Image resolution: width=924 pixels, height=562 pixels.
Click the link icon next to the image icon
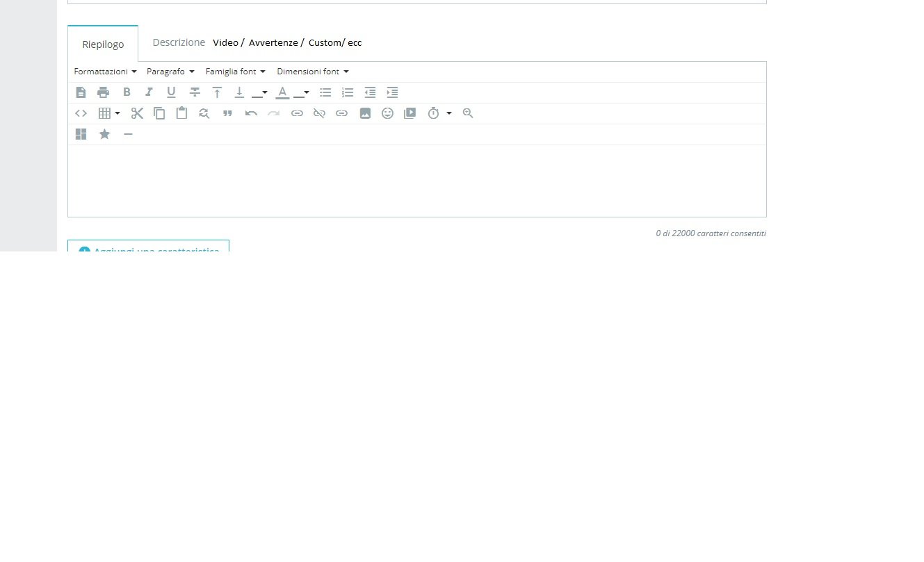pyautogui.click(x=341, y=113)
